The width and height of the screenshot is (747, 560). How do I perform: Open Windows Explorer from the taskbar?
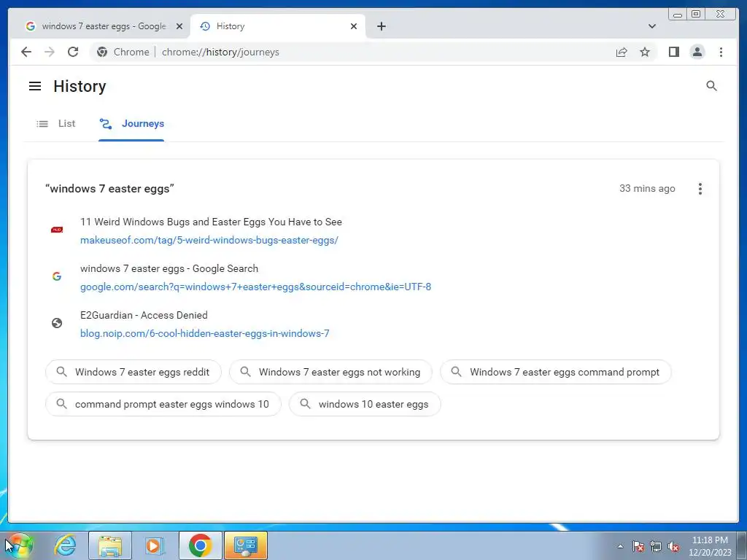pos(110,545)
